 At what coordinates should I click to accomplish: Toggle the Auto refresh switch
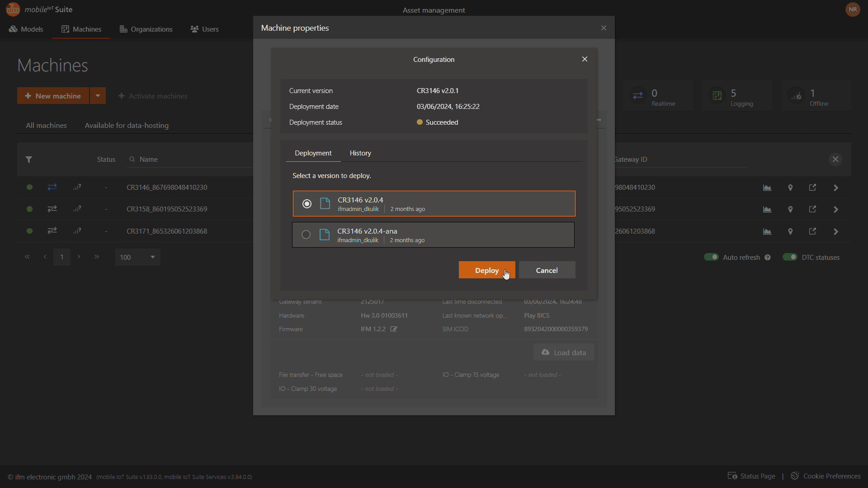click(x=711, y=257)
